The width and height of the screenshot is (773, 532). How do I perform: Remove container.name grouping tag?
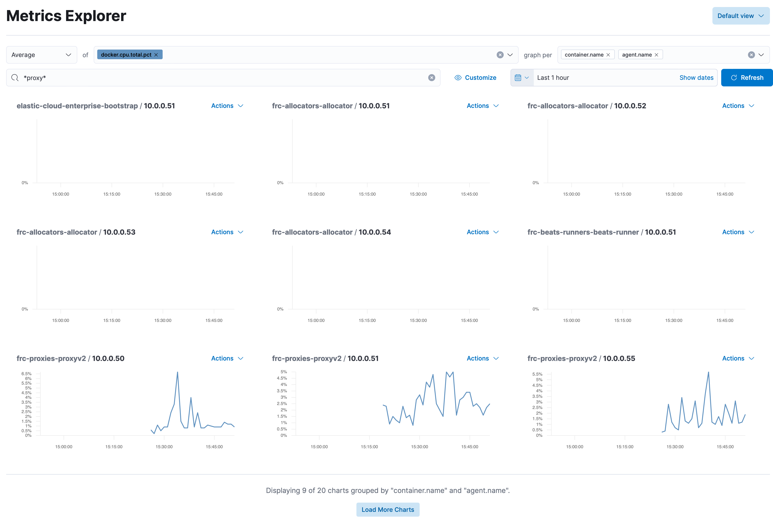point(608,55)
